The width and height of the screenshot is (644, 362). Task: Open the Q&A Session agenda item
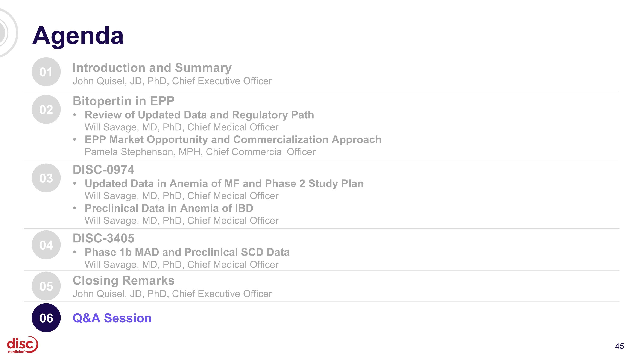[112, 318]
